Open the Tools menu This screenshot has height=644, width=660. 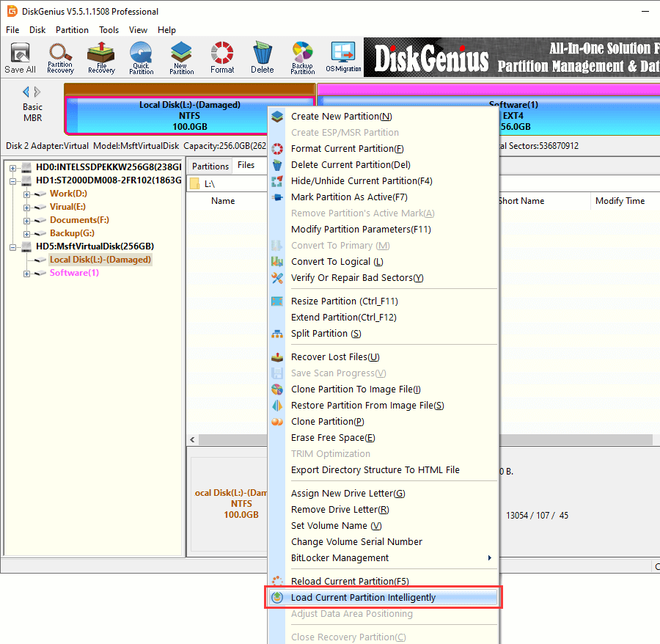click(x=109, y=30)
